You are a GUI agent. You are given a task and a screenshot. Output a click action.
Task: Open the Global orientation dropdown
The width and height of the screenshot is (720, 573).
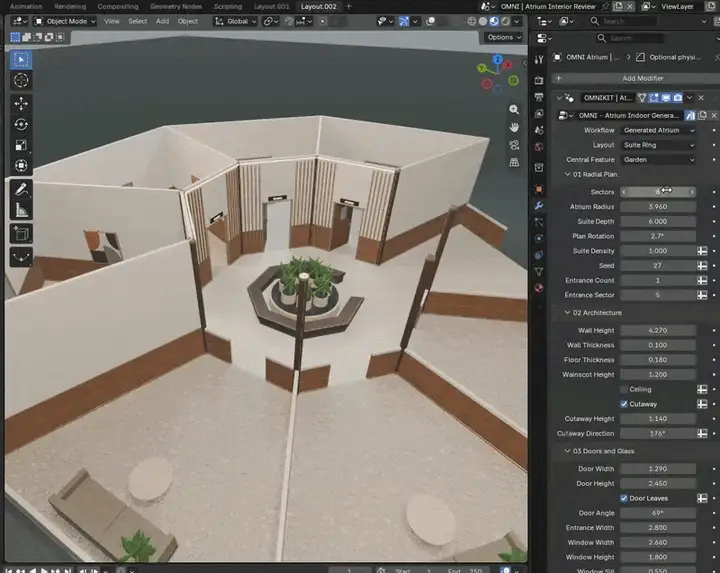(x=236, y=21)
